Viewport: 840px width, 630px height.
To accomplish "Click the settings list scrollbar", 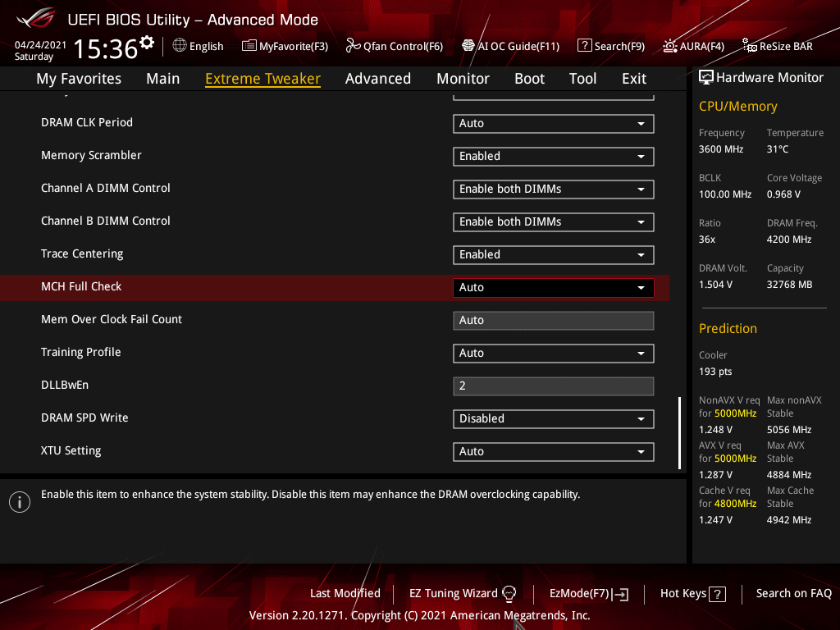I will pyautogui.click(x=679, y=433).
